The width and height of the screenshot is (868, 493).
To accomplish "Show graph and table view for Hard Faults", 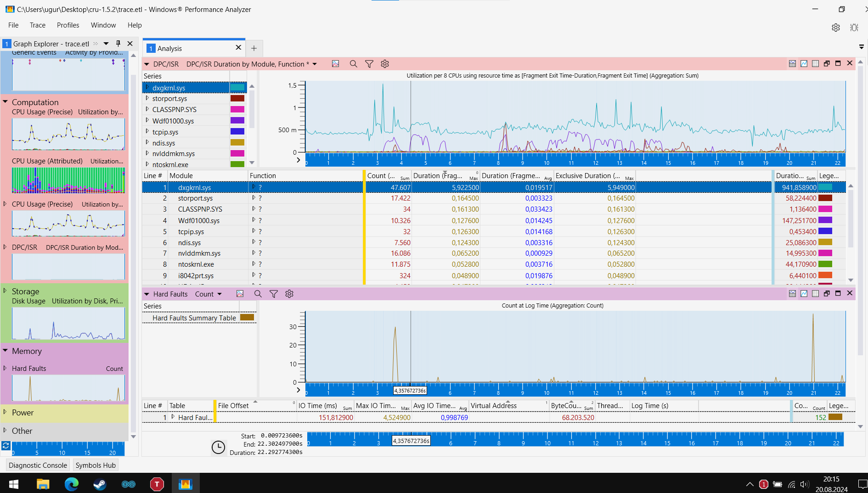I will 792,293.
